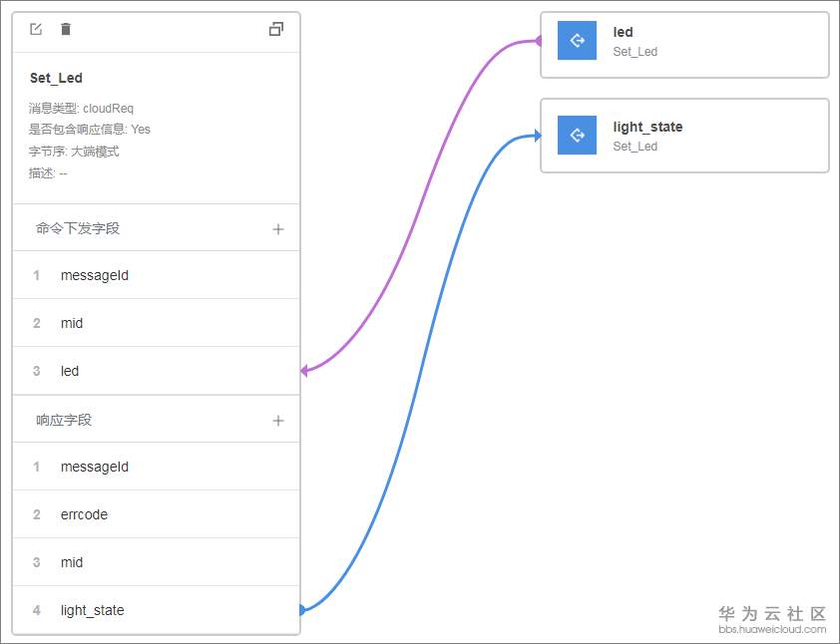Click the Set_Led message title
The image size is (840, 644).
pyautogui.click(x=56, y=78)
